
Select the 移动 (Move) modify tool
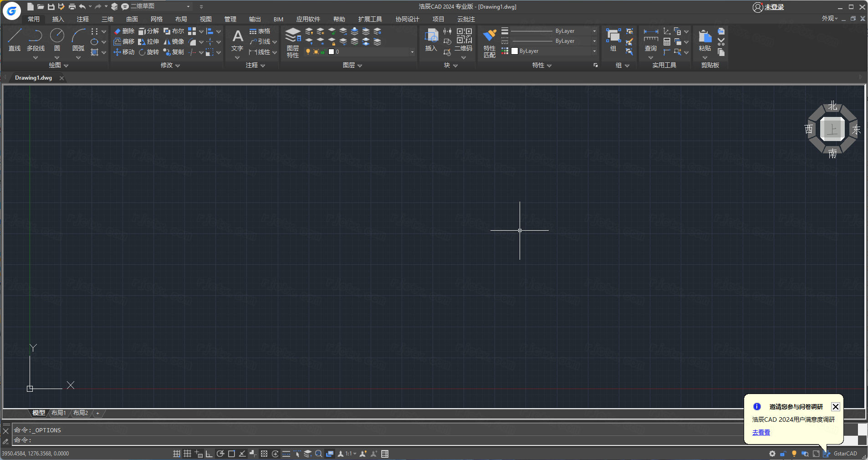pos(123,52)
